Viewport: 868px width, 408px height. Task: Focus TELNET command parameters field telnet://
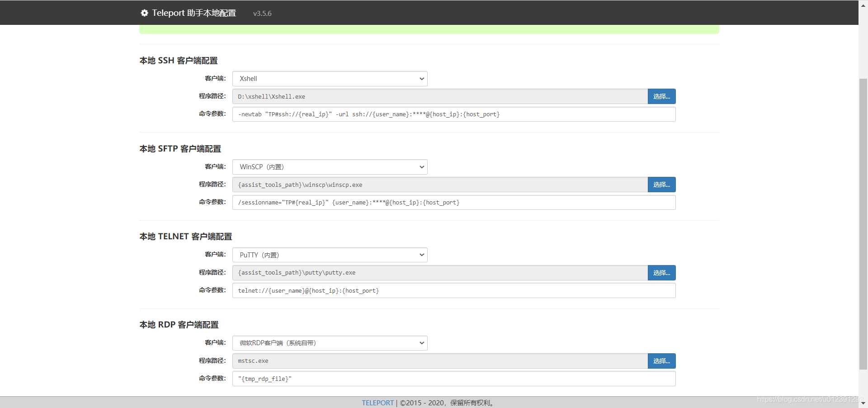coord(454,290)
